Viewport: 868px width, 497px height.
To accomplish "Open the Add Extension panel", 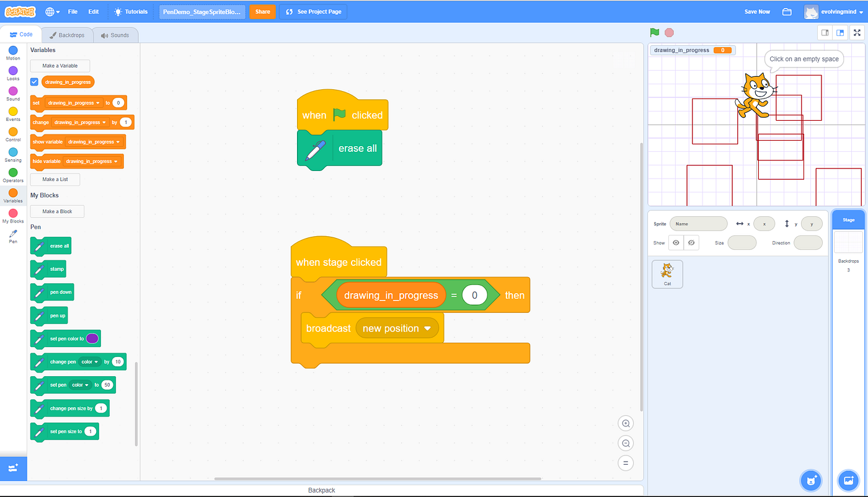I will pos(13,468).
